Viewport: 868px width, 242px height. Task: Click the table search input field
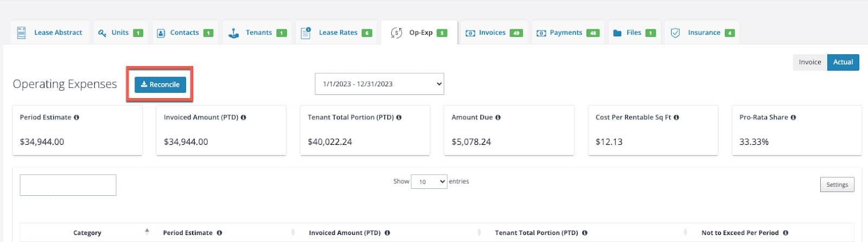[68, 185]
